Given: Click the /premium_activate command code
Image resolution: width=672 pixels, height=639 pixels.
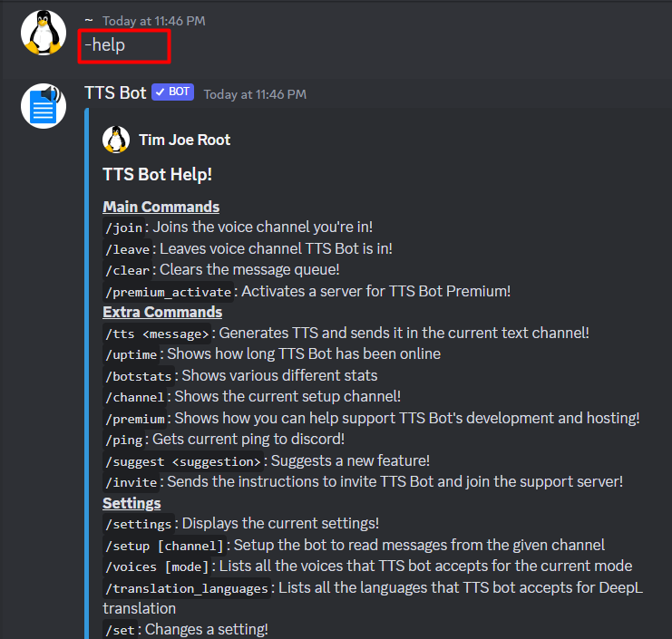Looking at the screenshot, I should 169,292.
